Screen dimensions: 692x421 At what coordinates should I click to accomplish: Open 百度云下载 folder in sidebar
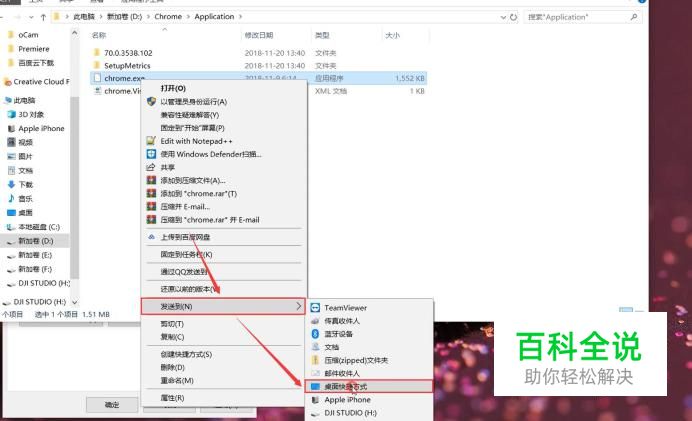36,63
